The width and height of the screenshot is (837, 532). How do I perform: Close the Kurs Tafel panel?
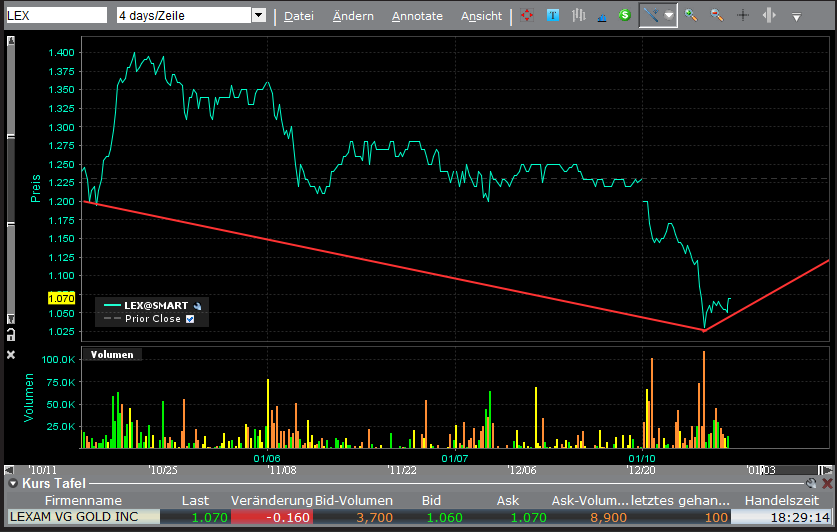pos(825,483)
